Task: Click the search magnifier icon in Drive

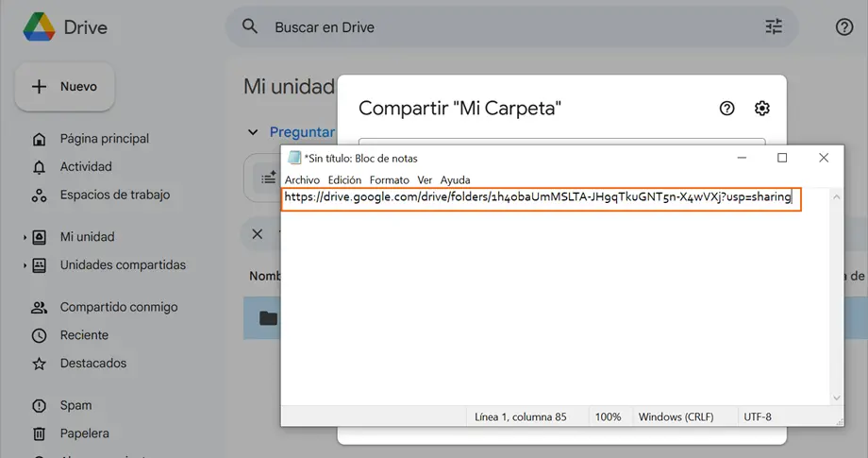Action: [250, 26]
